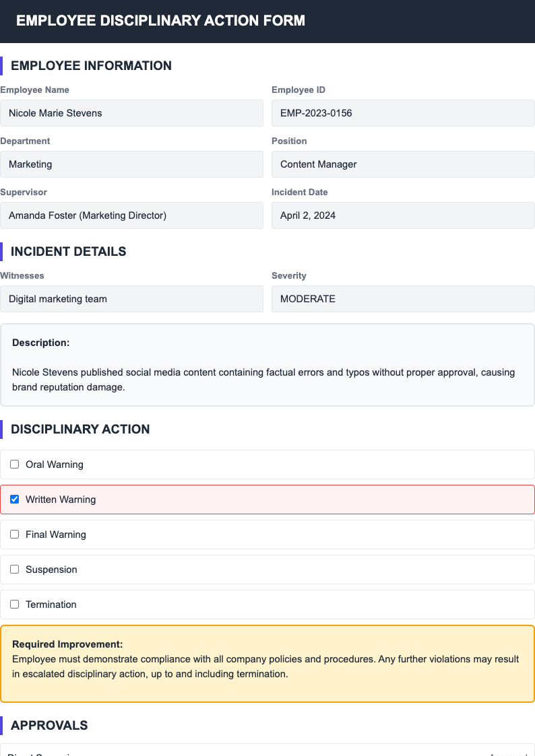This screenshot has height=756, width=535.
Task: Check the Oral Warning checkbox
Action: click(x=14, y=464)
